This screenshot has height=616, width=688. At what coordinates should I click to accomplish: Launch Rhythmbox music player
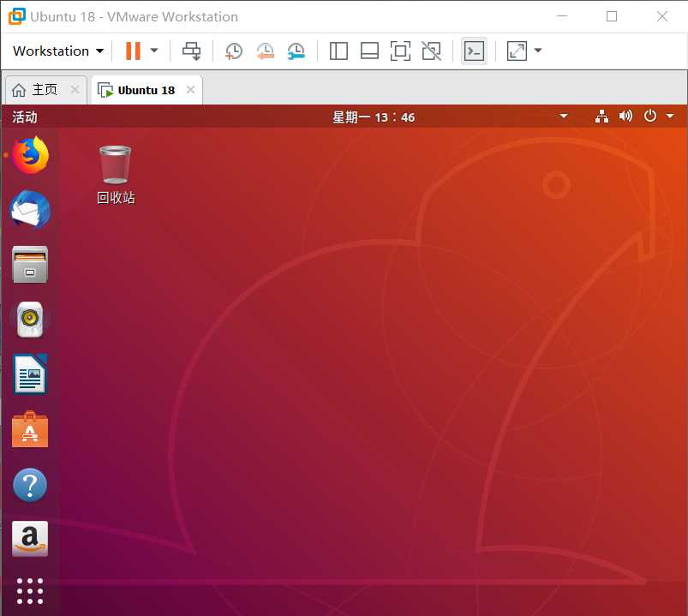(x=30, y=320)
